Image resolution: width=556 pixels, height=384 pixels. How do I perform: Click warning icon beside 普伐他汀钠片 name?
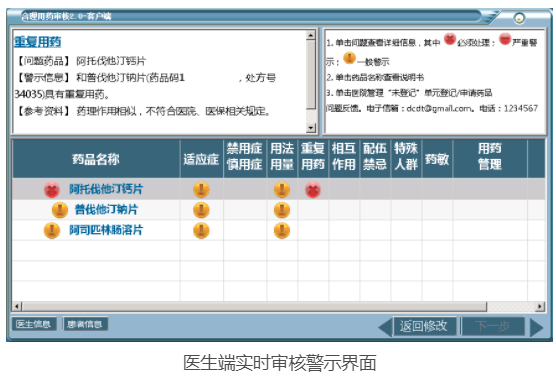point(60,210)
